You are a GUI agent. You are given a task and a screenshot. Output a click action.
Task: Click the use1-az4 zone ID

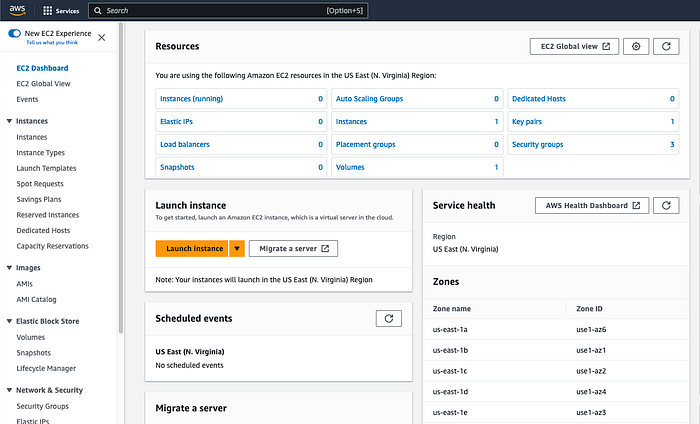pos(591,392)
